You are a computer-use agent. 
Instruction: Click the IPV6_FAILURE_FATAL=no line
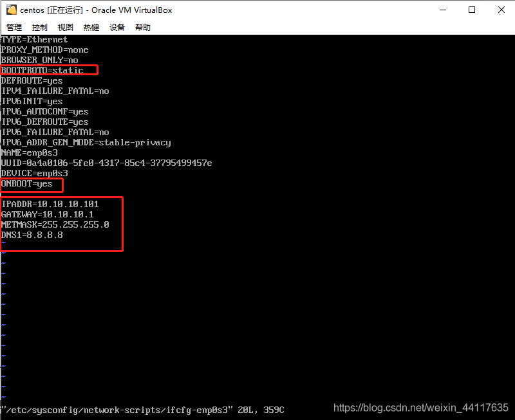55,132
